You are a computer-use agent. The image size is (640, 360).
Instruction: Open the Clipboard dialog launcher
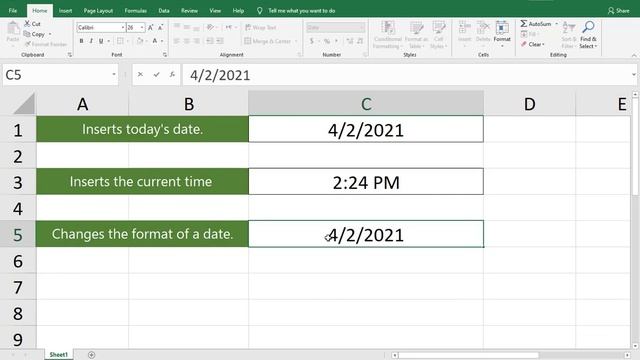click(70, 55)
